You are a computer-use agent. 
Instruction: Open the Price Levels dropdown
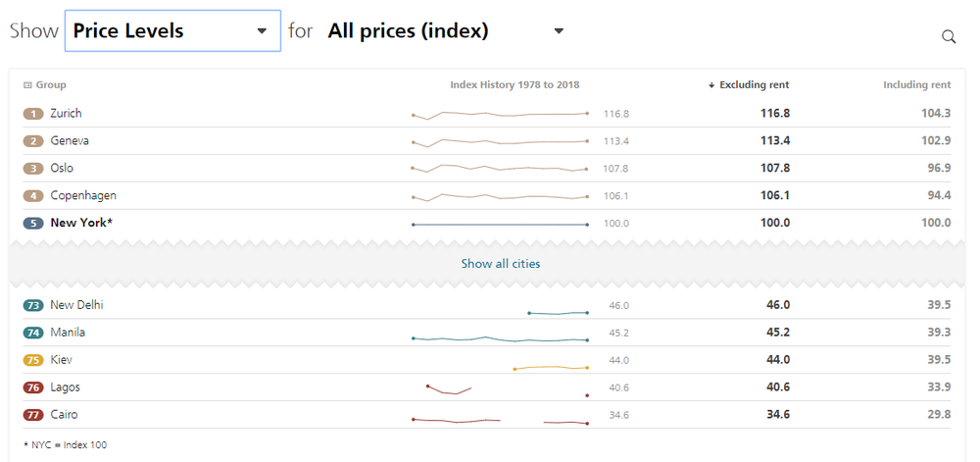(x=172, y=31)
